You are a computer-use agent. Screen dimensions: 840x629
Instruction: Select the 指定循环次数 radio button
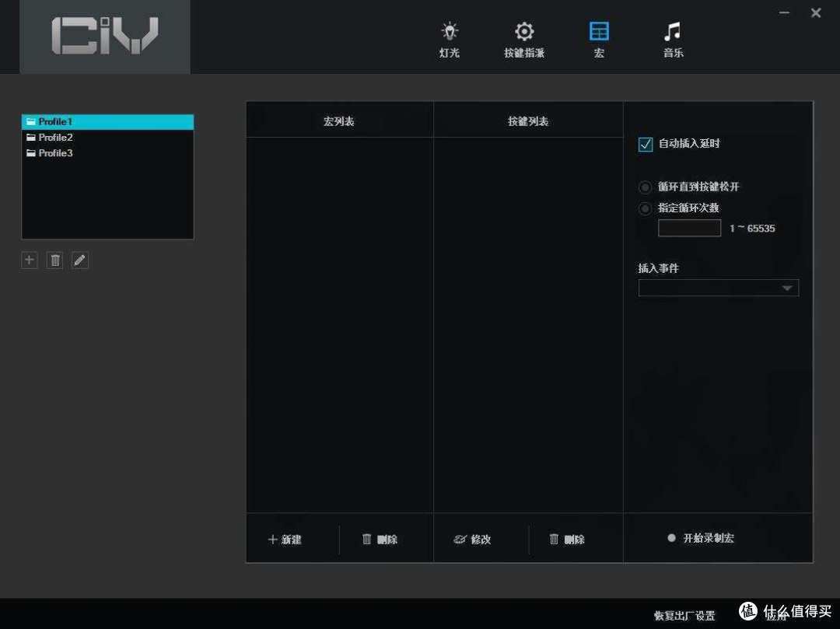645,208
